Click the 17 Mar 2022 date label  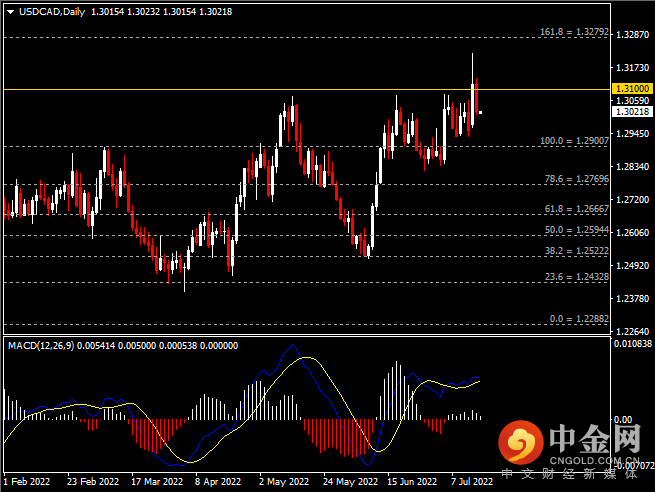pos(157,482)
